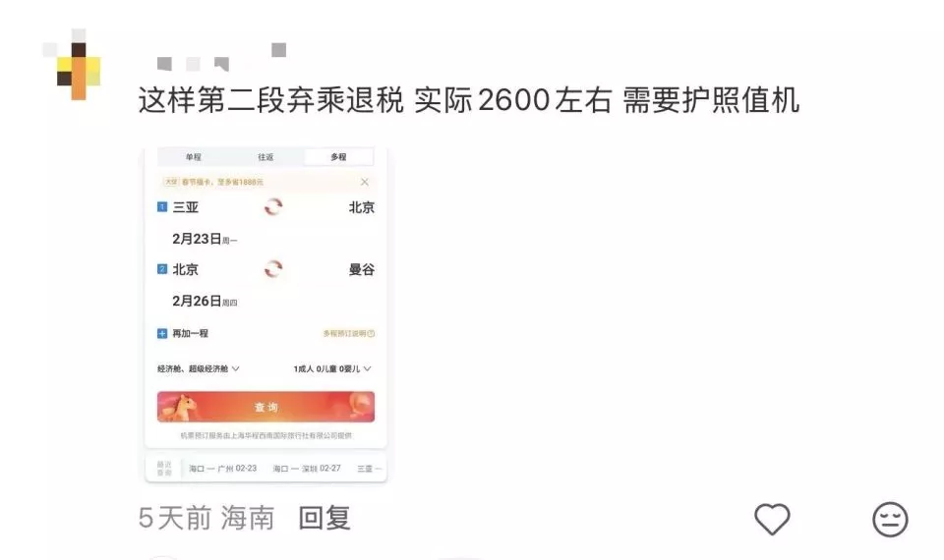The height and width of the screenshot is (560, 944).
Task: Open 2月23日 departure date picker
Action: 205,239
